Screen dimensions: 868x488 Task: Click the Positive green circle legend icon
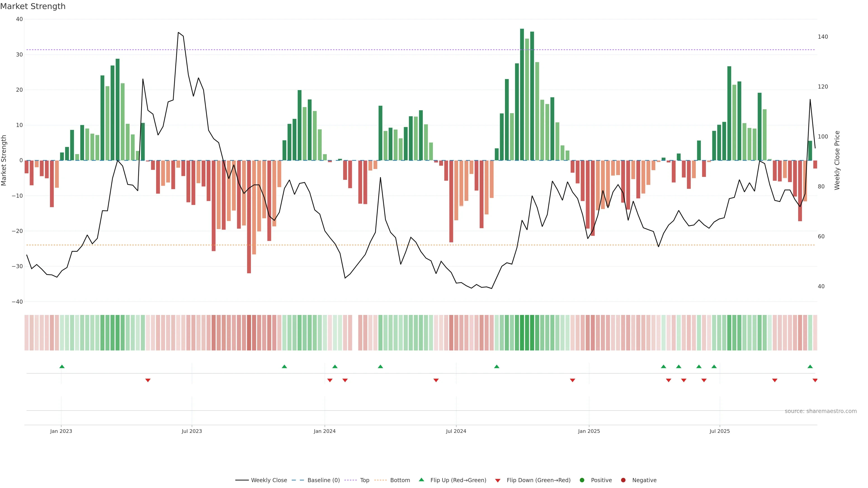[582, 480]
